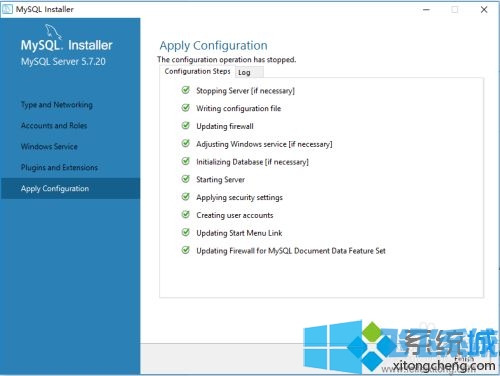This screenshot has width=500, height=376.
Task: Click the check beside Updating Firewall for MySQL Document
Action: point(186,250)
